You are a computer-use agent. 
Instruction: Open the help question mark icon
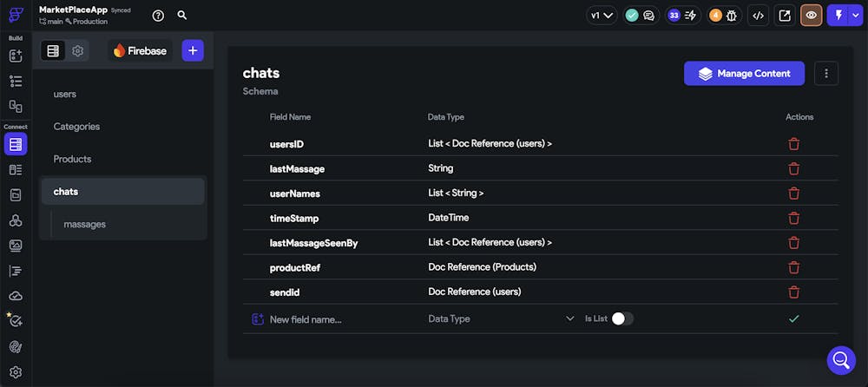158,16
